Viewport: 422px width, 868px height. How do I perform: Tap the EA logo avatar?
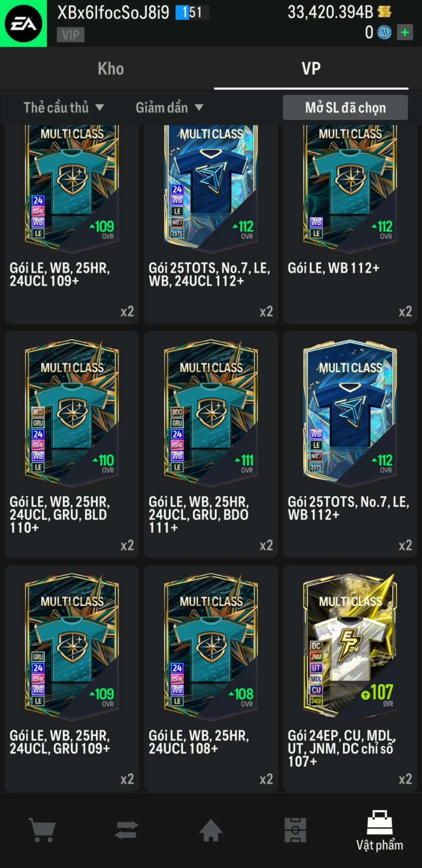[x=23, y=23]
